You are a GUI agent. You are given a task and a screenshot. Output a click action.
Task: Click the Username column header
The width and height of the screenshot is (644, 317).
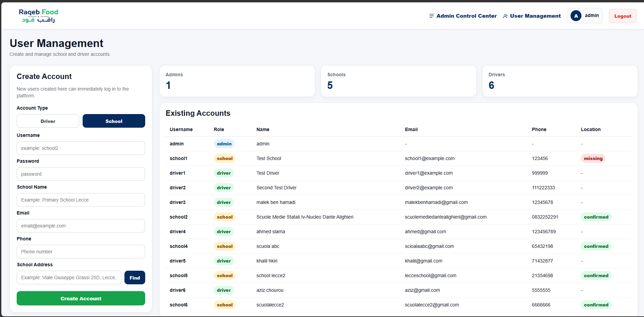tap(181, 129)
